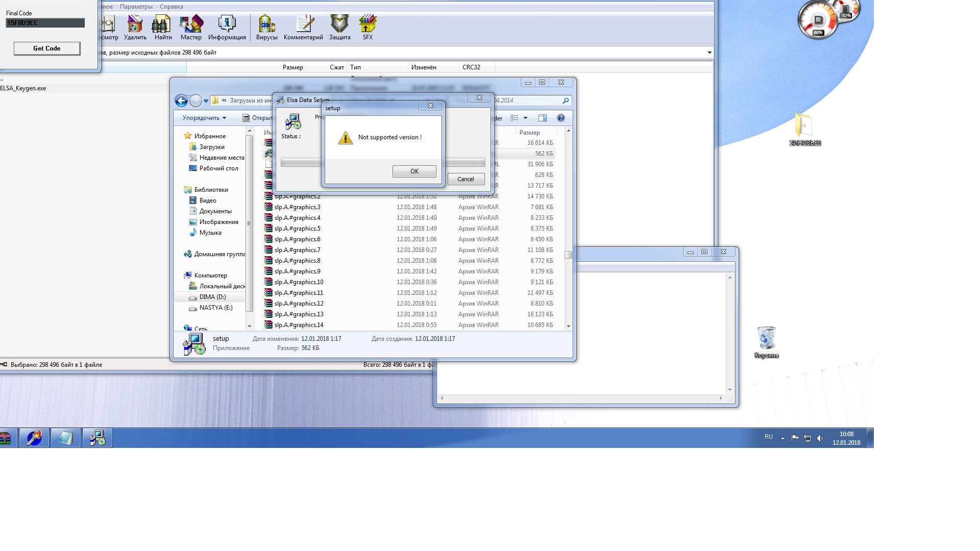Expand the Упорядочить (Organize) dropdown
Viewport: 980px width, 551px height.
tap(204, 118)
